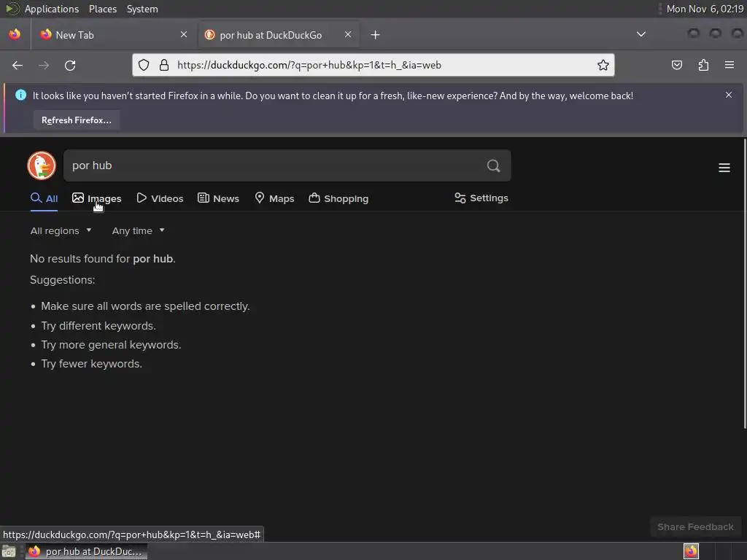Expand the list all tabs chevron
Image resolution: width=747 pixels, height=560 pixels.
641,34
